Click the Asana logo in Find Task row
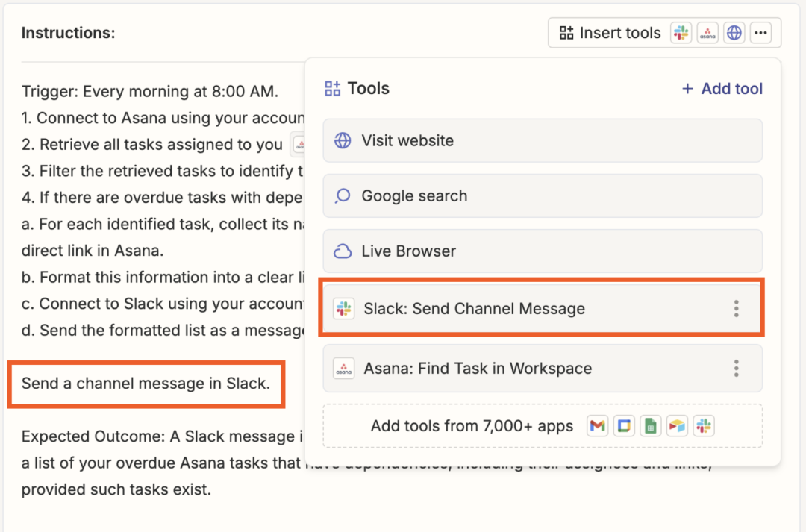 [x=344, y=369]
